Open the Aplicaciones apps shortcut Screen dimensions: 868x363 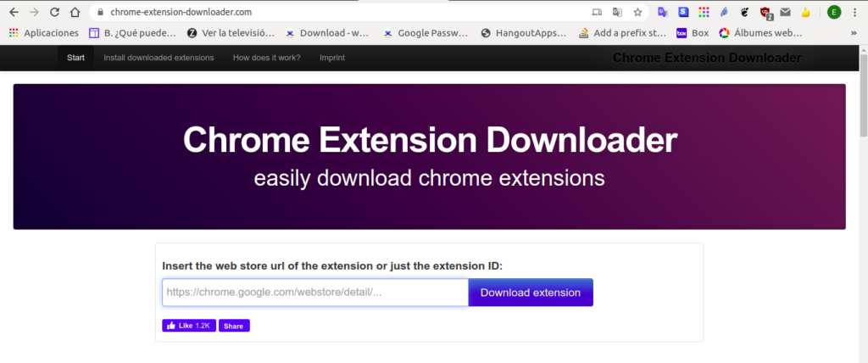coord(44,33)
